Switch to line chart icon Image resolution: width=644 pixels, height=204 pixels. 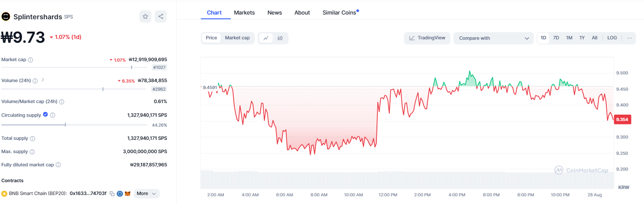point(266,38)
